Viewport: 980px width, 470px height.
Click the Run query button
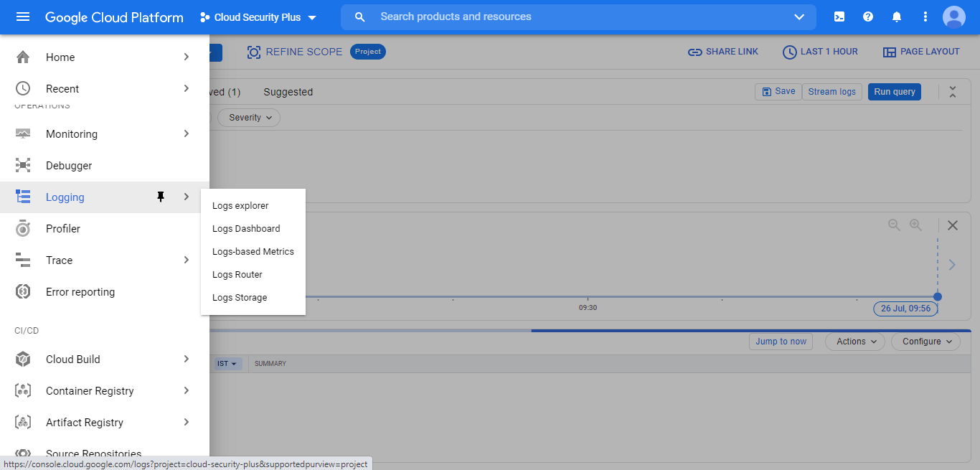pyautogui.click(x=895, y=92)
